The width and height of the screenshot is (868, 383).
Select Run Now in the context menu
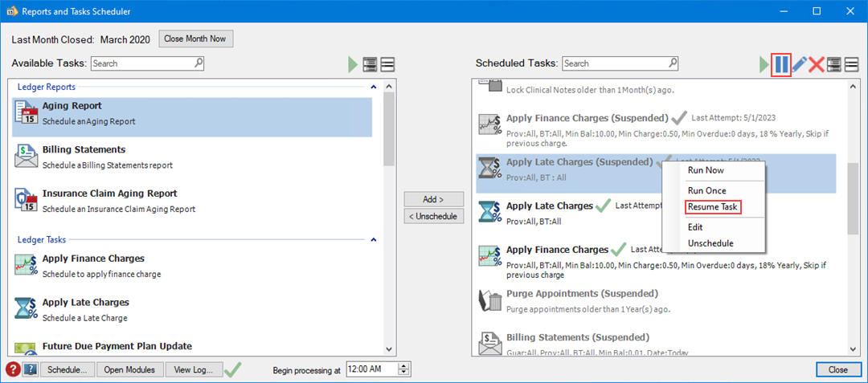706,170
